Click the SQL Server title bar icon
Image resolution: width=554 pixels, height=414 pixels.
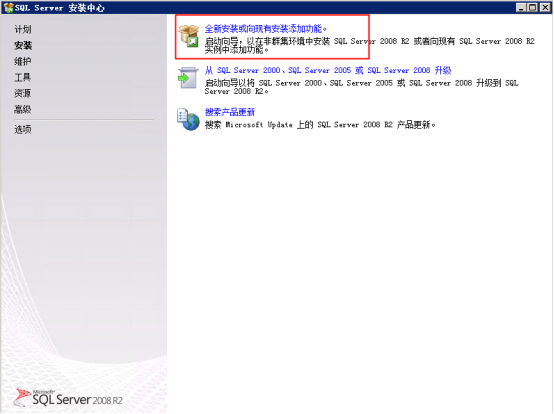[8, 7]
